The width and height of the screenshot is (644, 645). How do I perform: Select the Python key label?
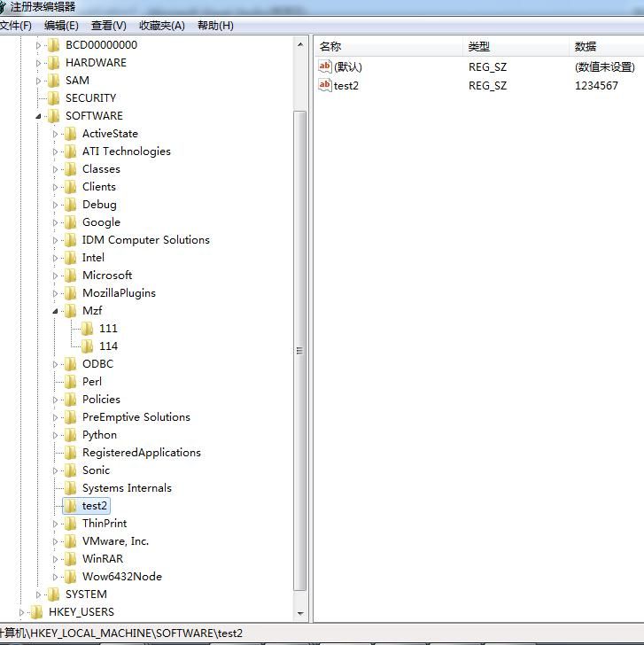(x=99, y=435)
